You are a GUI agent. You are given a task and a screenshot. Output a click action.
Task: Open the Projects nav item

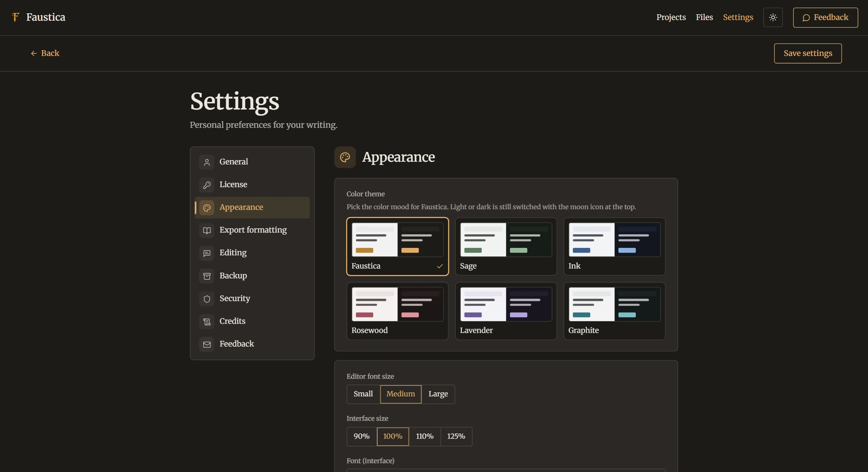(671, 17)
